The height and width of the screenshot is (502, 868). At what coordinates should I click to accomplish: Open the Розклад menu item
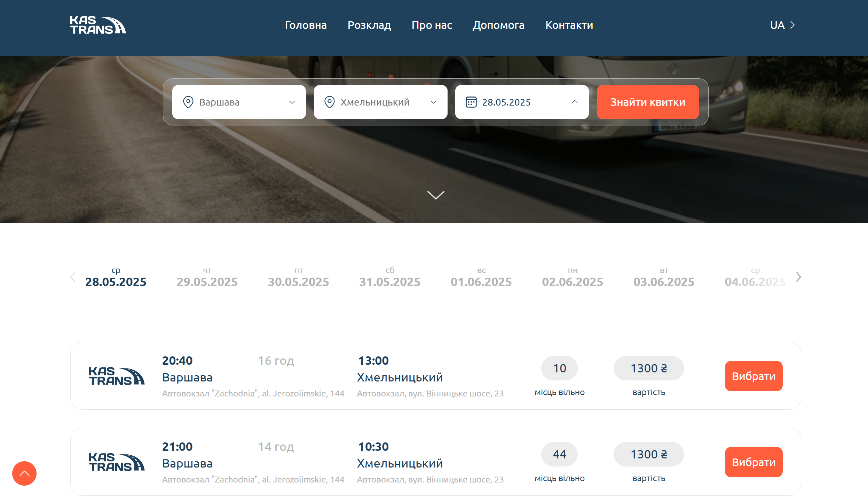click(369, 25)
